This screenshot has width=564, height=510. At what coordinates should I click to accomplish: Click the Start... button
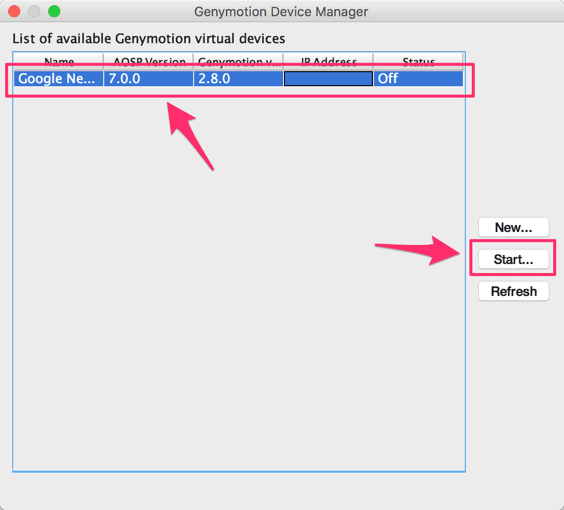click(x=513, y=259)
